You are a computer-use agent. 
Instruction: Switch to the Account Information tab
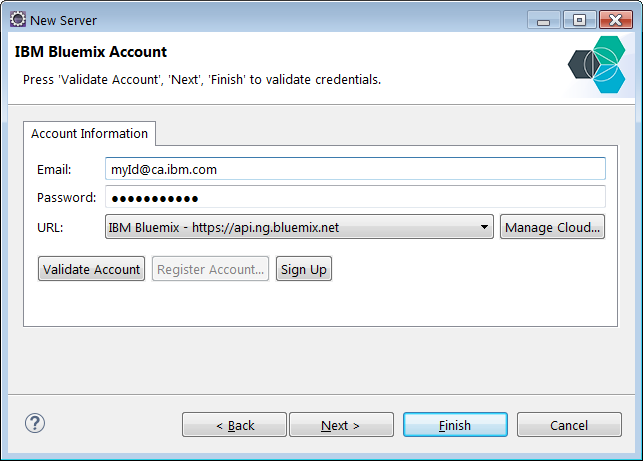pyautogui.click(x=89, y=133)
